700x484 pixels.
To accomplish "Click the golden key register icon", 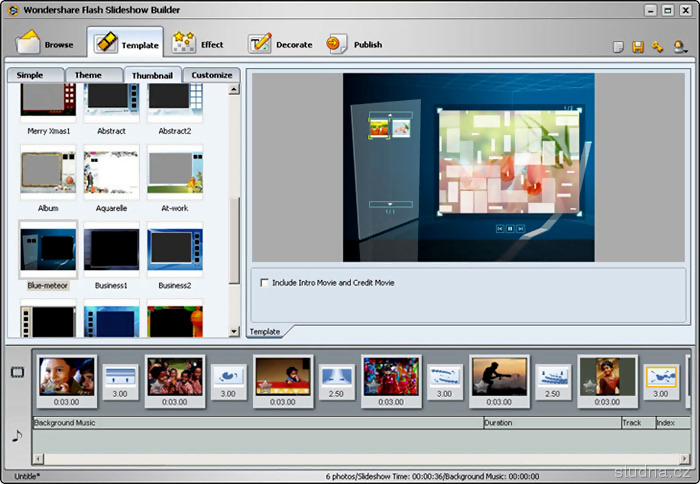I will (x=657, y=47).
